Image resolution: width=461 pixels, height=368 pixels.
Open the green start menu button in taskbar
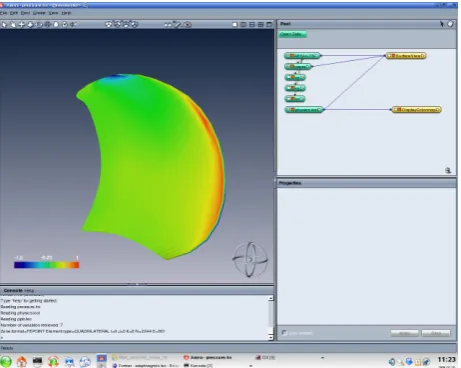(6, 361)
